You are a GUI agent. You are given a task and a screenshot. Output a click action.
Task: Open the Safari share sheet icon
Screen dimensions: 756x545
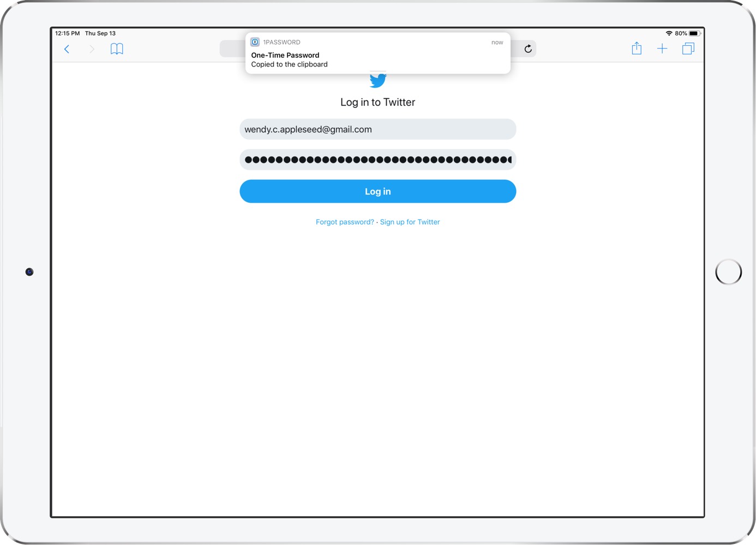[637, 49]
